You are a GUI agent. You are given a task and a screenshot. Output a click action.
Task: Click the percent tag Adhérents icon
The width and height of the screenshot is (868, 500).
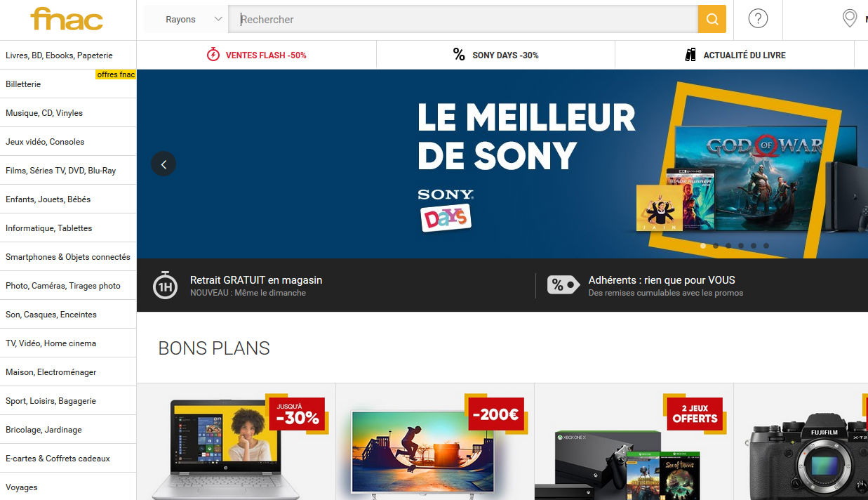pyautogui.click(x=563, y=284)
